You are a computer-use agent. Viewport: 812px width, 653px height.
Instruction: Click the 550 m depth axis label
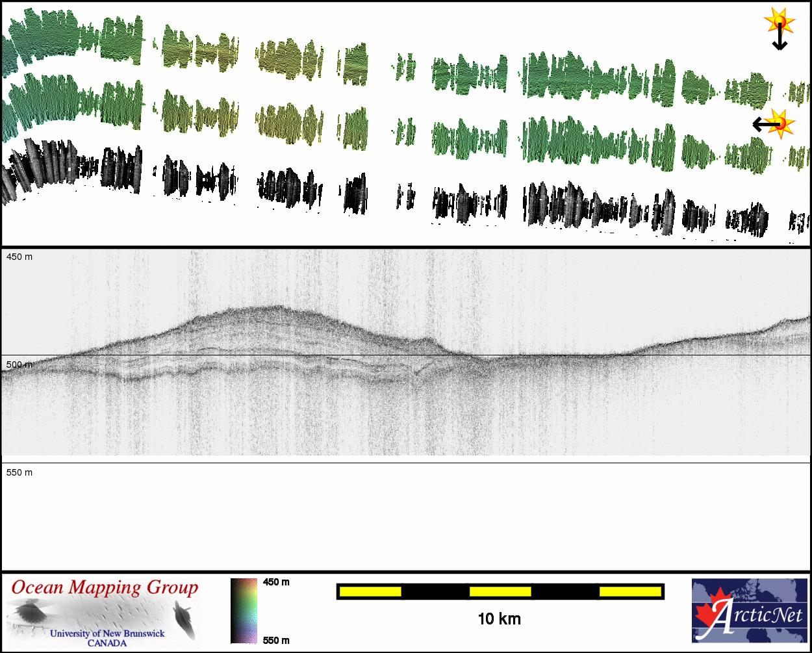pos(19,472)
